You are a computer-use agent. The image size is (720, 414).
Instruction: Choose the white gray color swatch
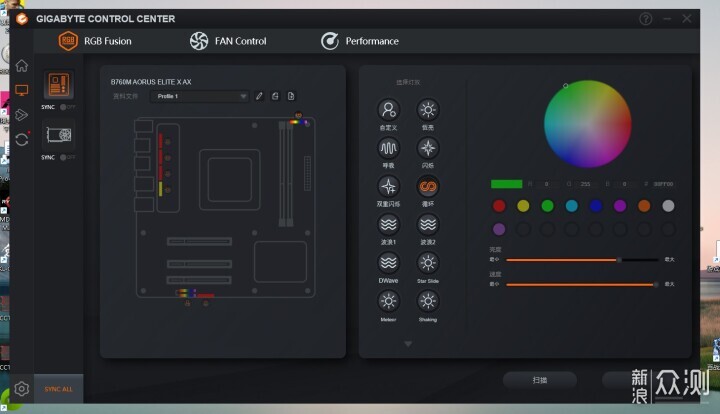(668, 206)
